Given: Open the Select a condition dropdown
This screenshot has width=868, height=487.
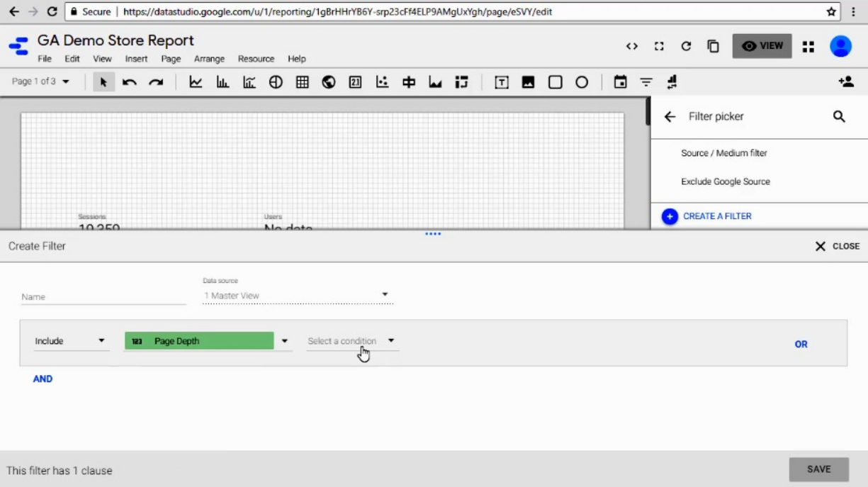Looking at the screenshot, I should click(351, 340).
